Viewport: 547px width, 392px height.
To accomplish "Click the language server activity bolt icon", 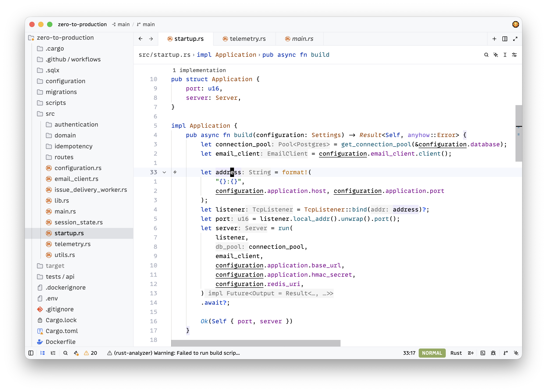I will (76, 353).
